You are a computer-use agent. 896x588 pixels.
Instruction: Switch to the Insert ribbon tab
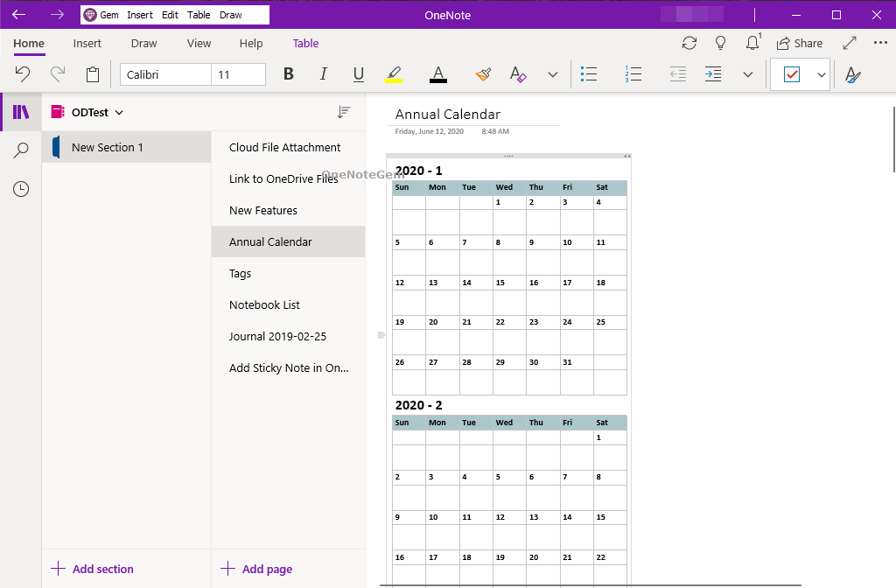click(87, 44)
